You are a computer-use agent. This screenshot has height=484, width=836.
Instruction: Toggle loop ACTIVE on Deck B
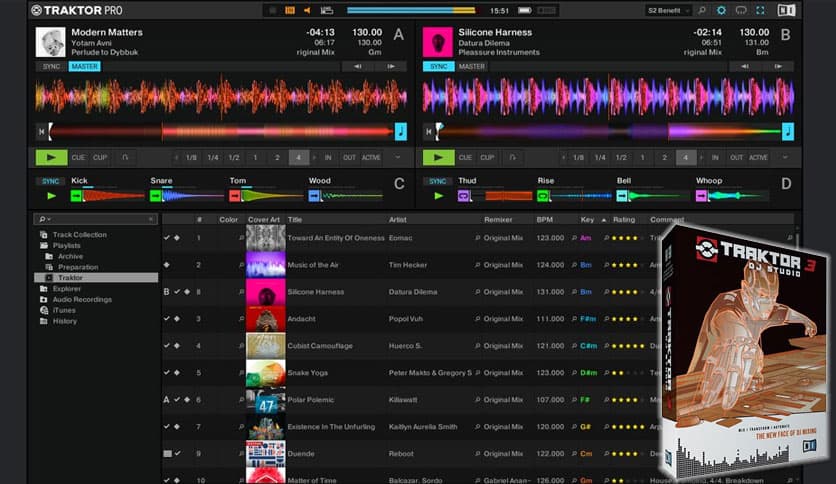(758, 157)
